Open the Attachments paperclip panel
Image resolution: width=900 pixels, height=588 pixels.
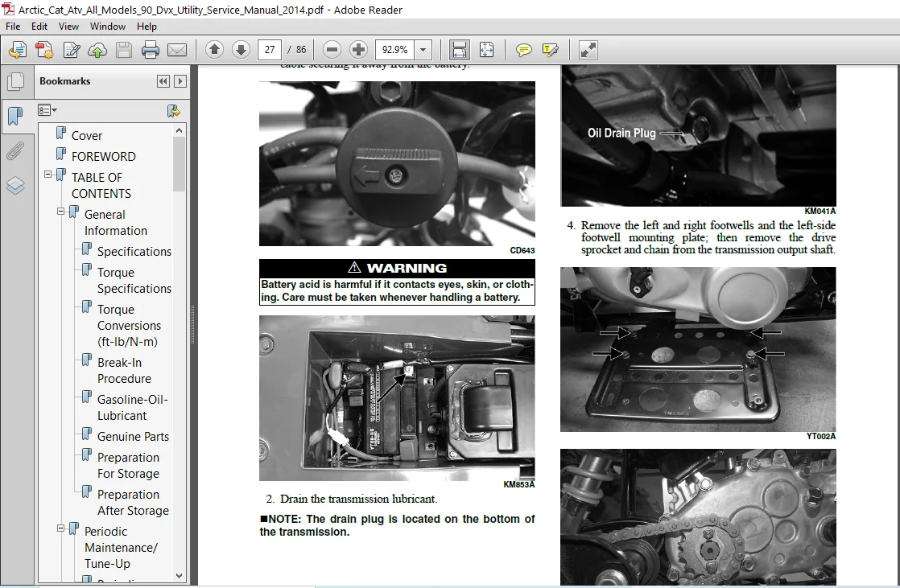[15, 151]
